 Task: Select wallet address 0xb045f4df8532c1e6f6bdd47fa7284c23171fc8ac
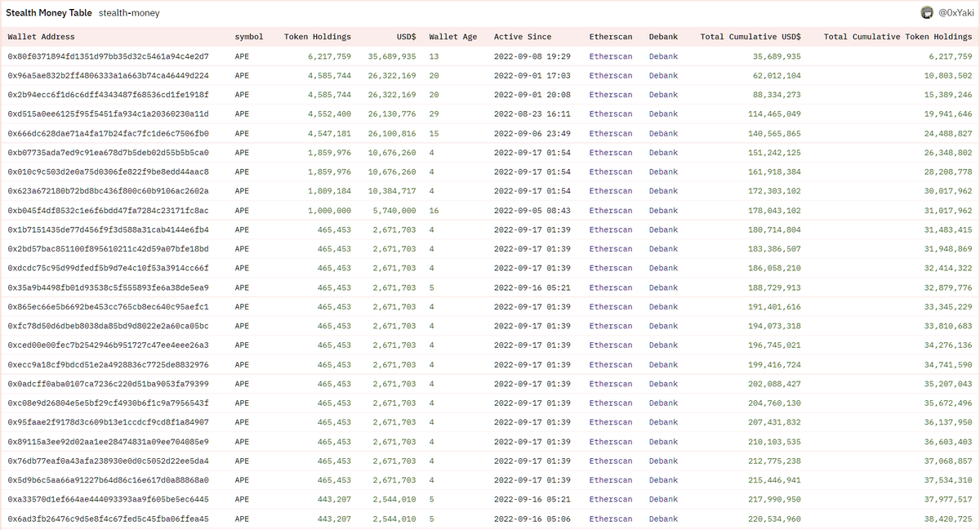[109, 211]
